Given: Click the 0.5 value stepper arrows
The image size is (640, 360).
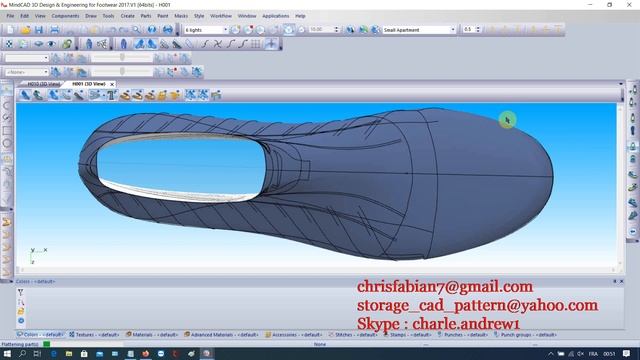Looking at the screenshot, I should (478, 30).
